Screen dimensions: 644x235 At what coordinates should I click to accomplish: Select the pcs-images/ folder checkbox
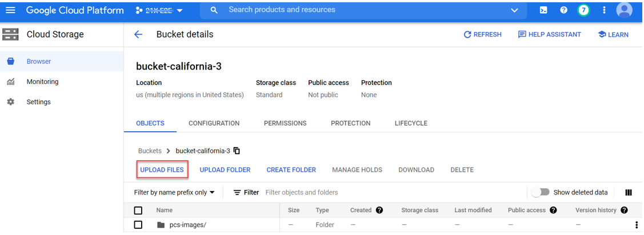coord(138,225)
